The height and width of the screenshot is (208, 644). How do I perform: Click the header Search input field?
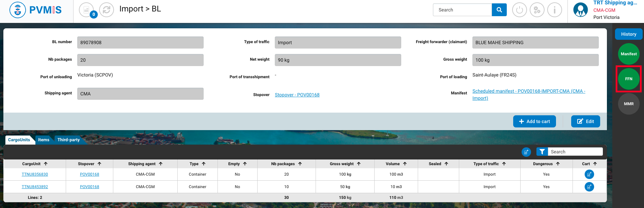pyautogui.click(x=462, y=10)
